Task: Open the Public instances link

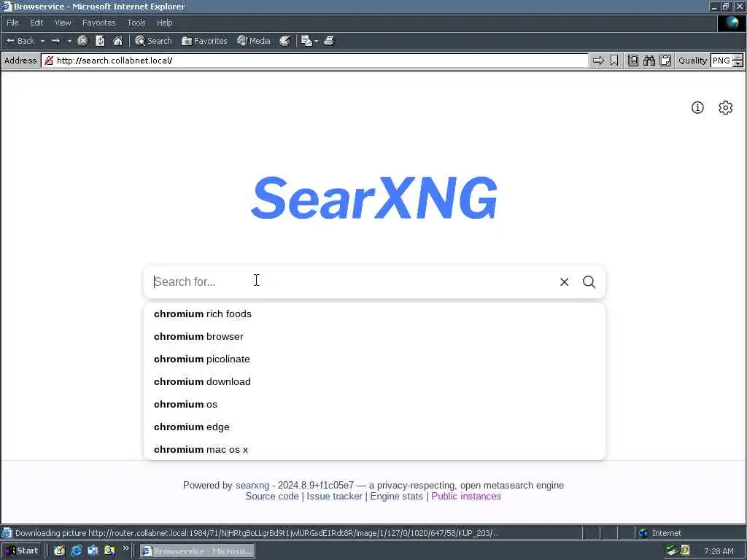Action: 466,496
